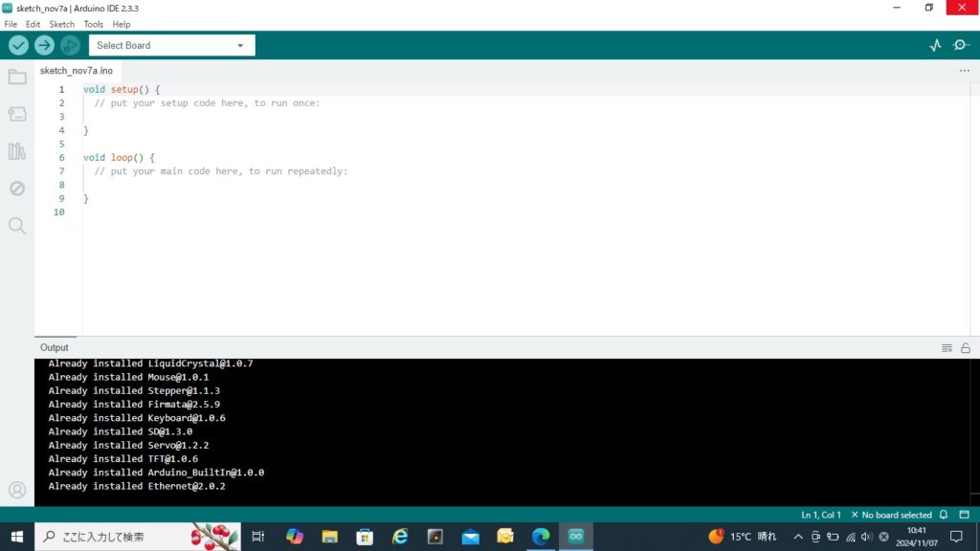The height and width of the screenshot is (551, 980).
Task: Open the Tools menu
Action: coord(93,24)
